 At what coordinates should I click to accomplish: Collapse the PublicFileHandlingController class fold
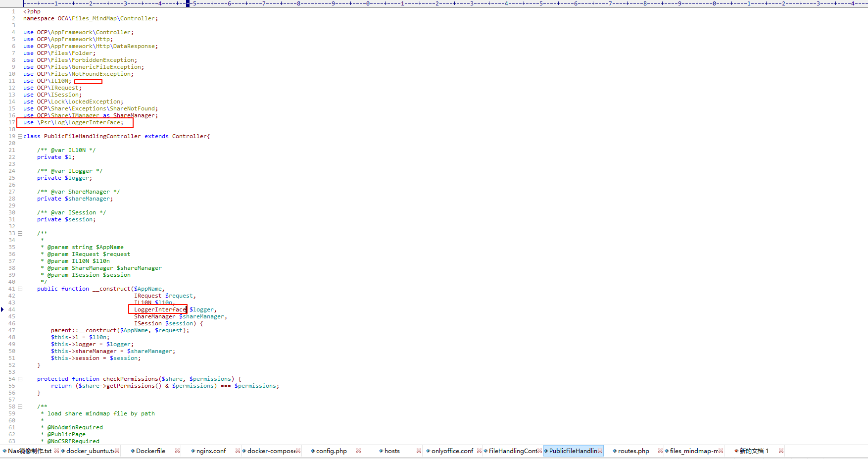20,136
